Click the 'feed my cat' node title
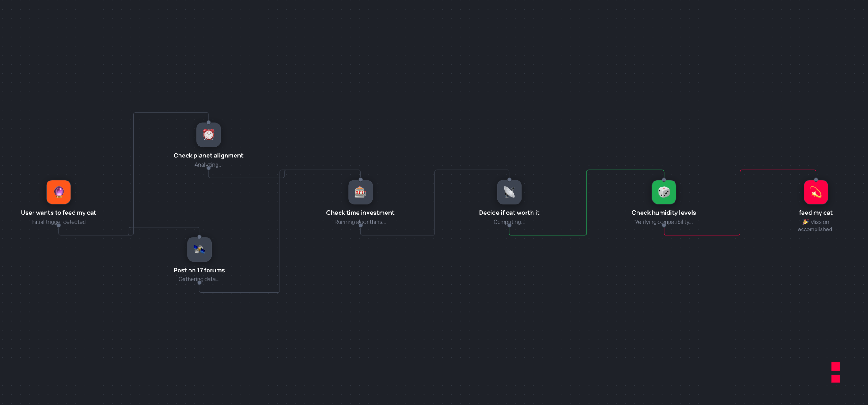868x405 pixels. tap(816, 213)
